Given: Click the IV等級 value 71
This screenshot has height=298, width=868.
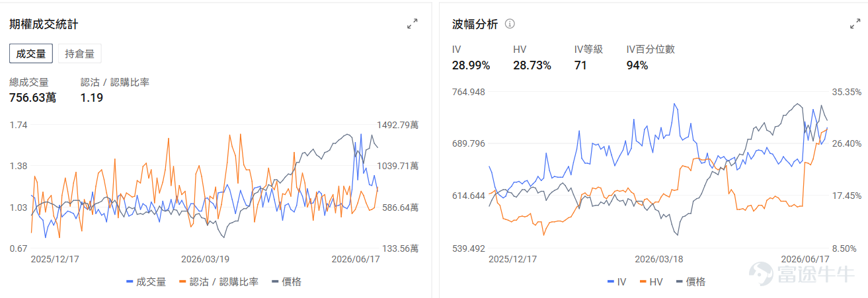Looking at the screenshot, I should [x=580, y=65].
